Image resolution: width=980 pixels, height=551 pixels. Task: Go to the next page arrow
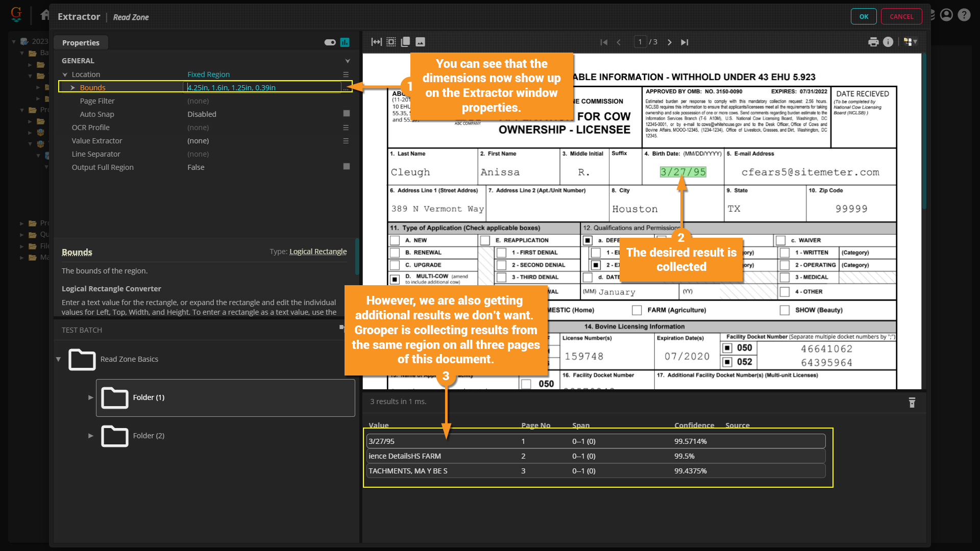(670, 42)
